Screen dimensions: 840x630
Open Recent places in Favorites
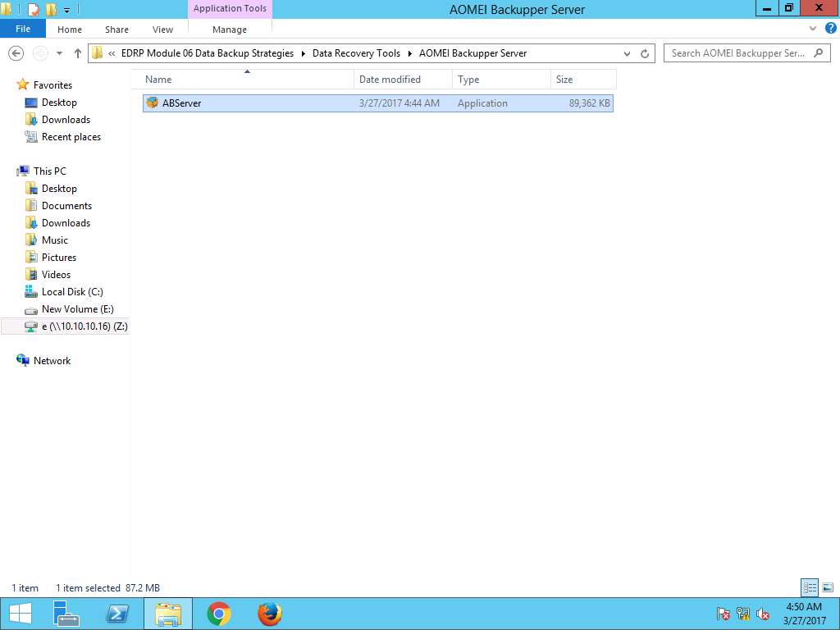tap(71, 137)
